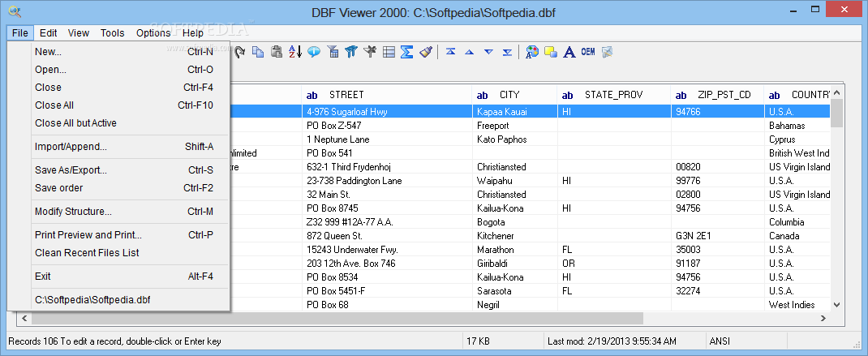Screen dimensions: 868x356
Task: Click the COUNTRY column header
Action: (x=797, y=95)
